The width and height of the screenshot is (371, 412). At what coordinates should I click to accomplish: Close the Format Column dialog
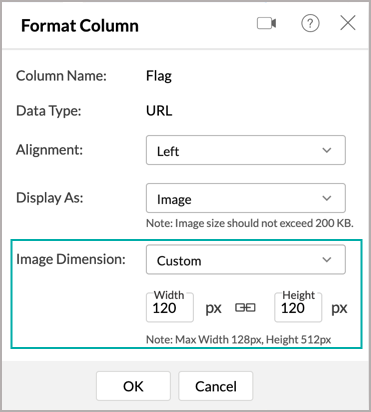point(348,23)
